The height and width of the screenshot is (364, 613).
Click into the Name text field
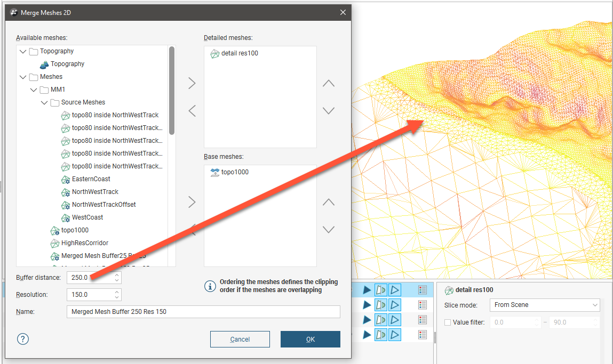(203, 312)
